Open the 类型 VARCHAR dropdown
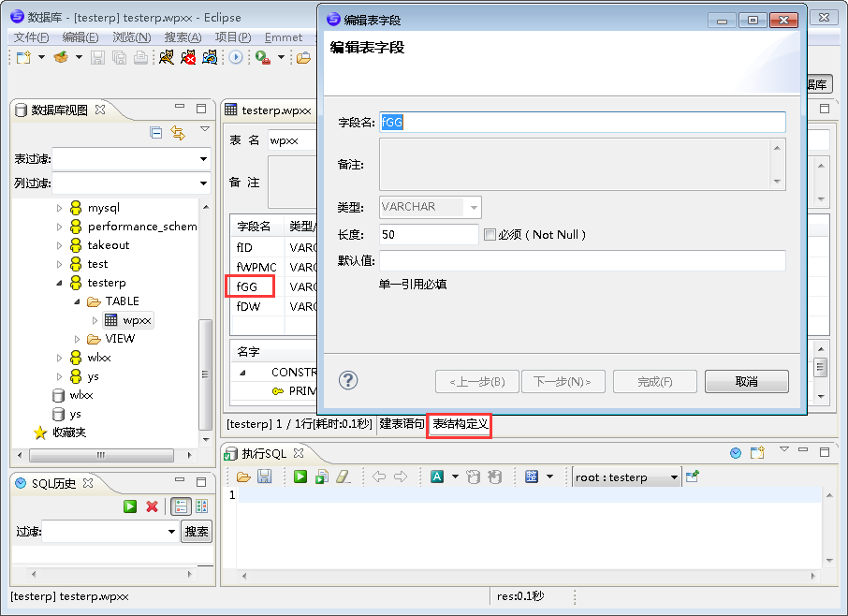 pos(474,207)
